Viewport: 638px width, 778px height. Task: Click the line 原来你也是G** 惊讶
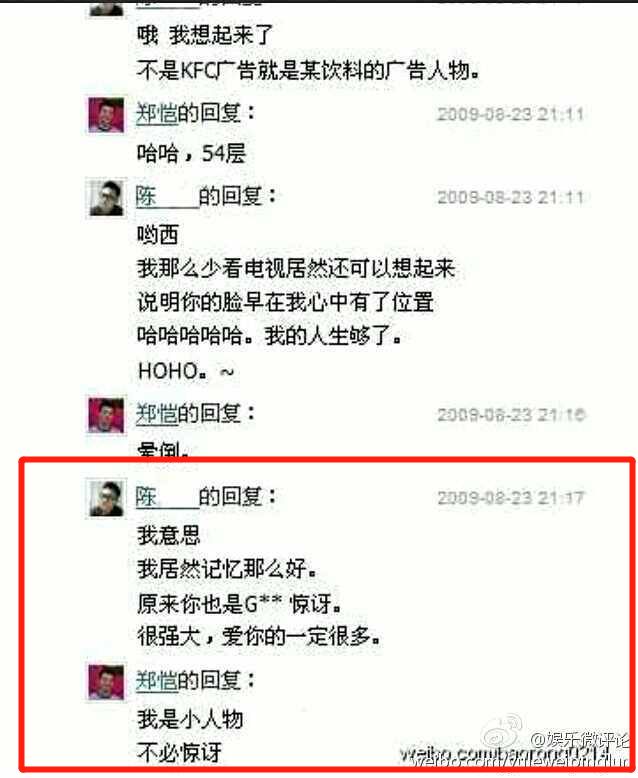coord(239,604)
